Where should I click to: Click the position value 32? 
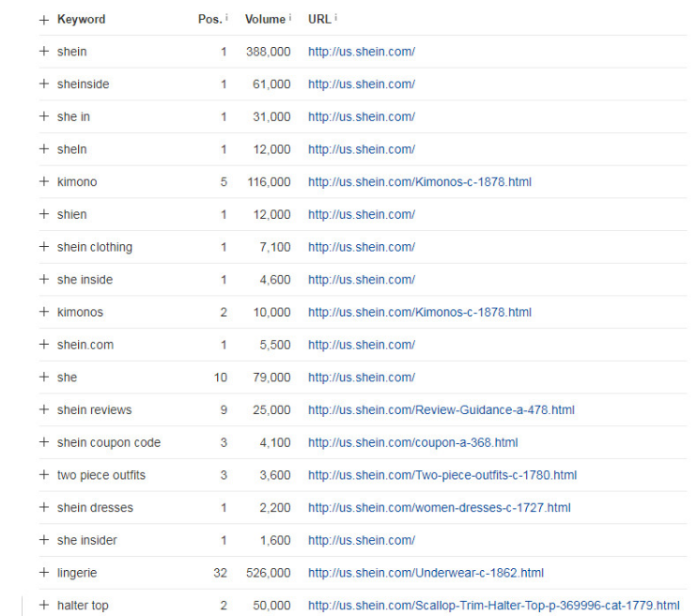220,573
